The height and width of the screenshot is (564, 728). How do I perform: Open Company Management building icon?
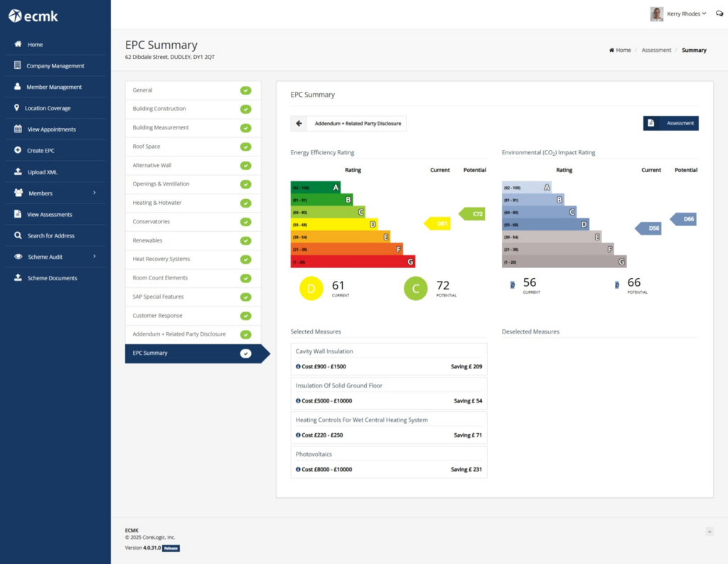click(x=17, y=65)
